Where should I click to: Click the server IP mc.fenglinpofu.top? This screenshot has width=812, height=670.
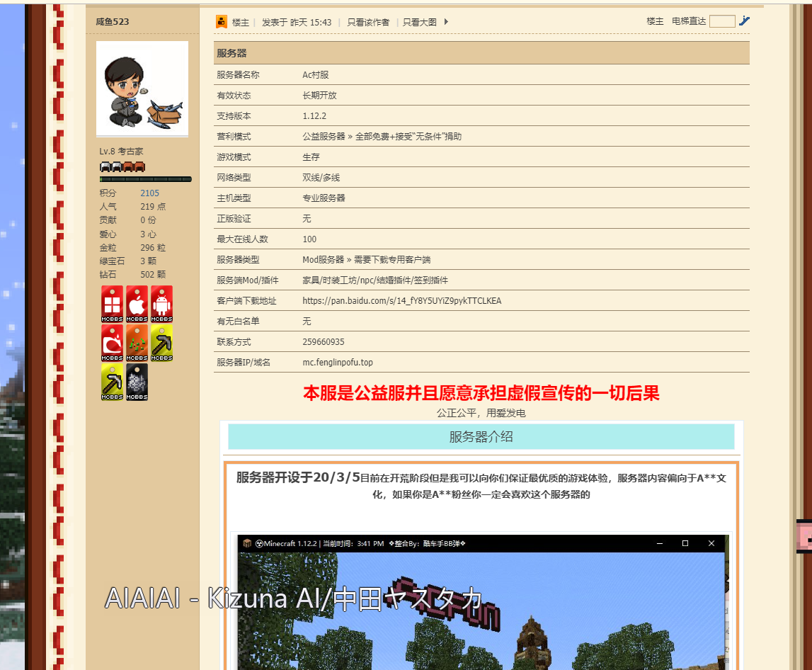tap(338, 362)
